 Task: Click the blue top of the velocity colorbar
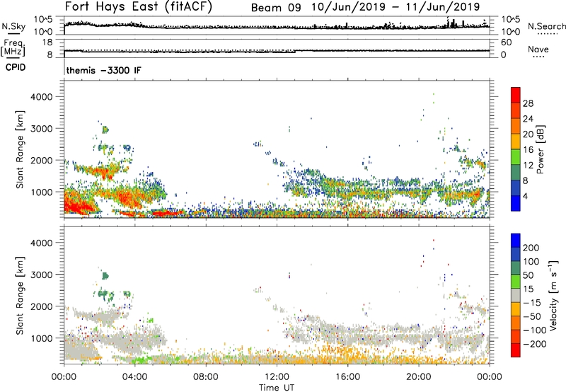coord(516,241)
